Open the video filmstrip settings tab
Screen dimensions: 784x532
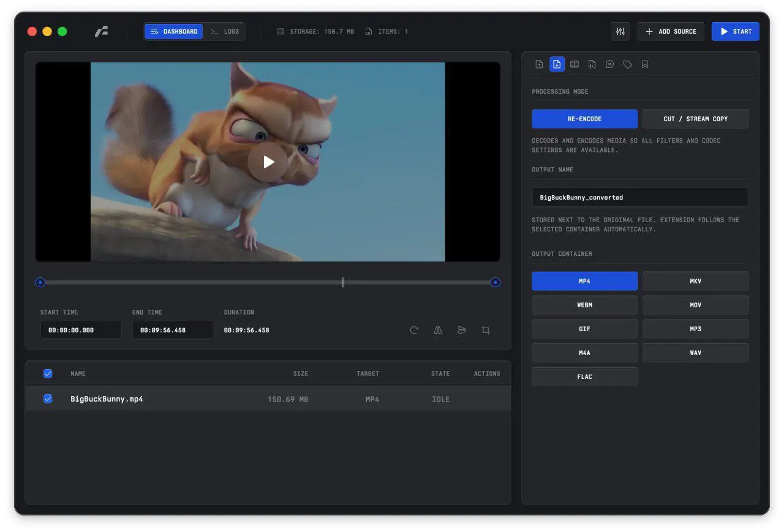(x=575, y=64)
